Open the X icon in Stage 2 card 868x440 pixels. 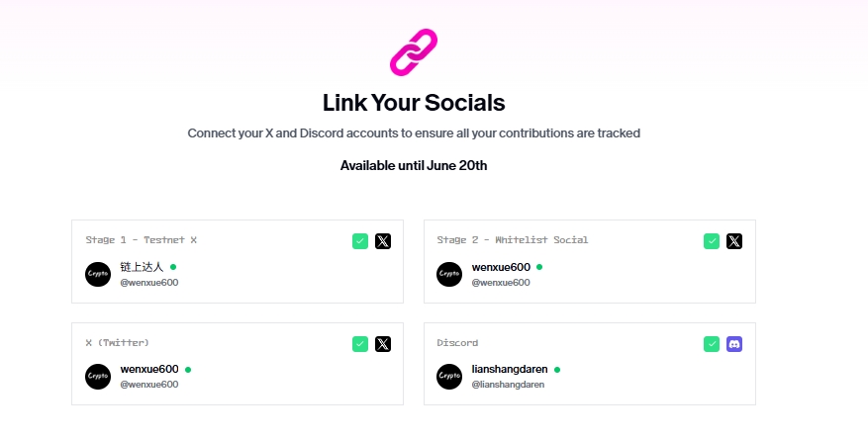tap(734, 241)
